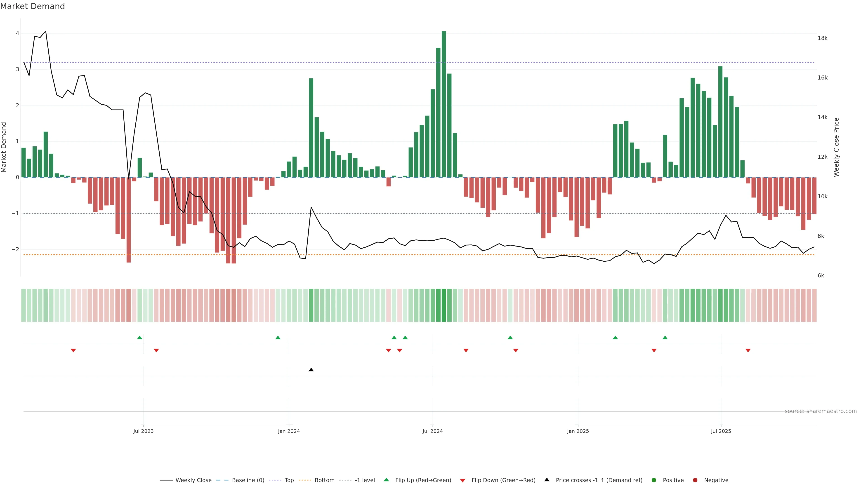
Task: Click the tallest green bar after Jul 2024
Action: (x=444, y=104)
